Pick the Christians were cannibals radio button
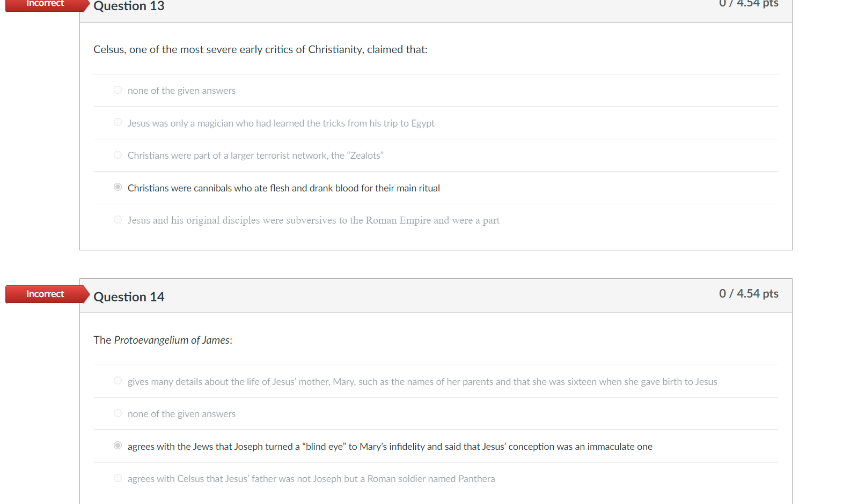Screen dimensions: 843x504 [118, 187]
